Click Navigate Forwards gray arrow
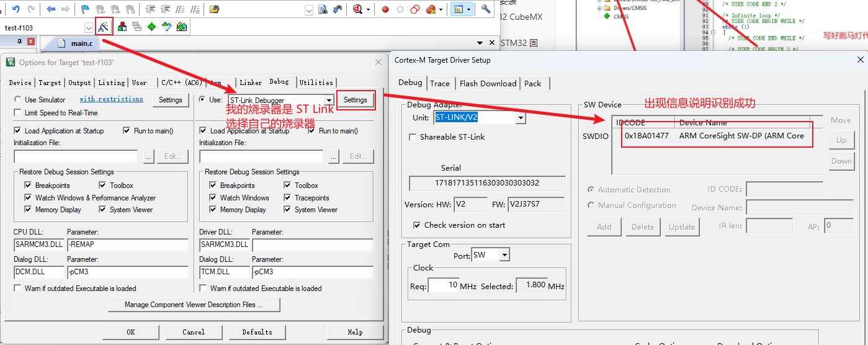 [x=65, y=9]
